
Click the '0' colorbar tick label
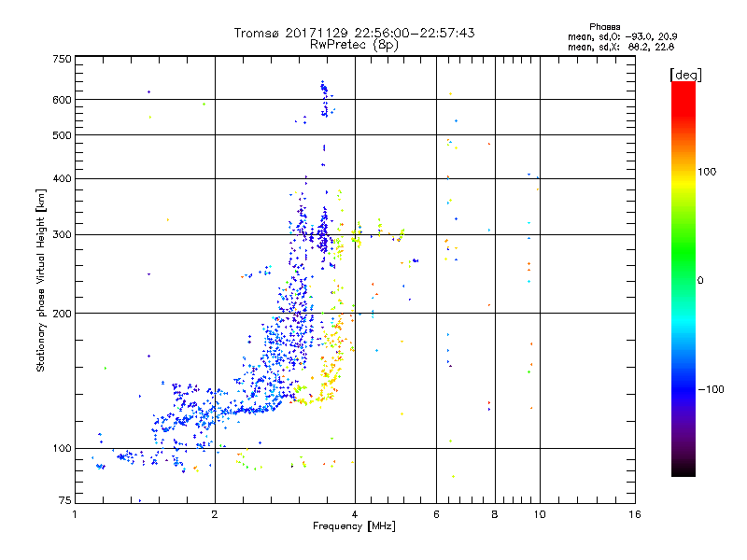pyautogui.click(x=700, y=281)
